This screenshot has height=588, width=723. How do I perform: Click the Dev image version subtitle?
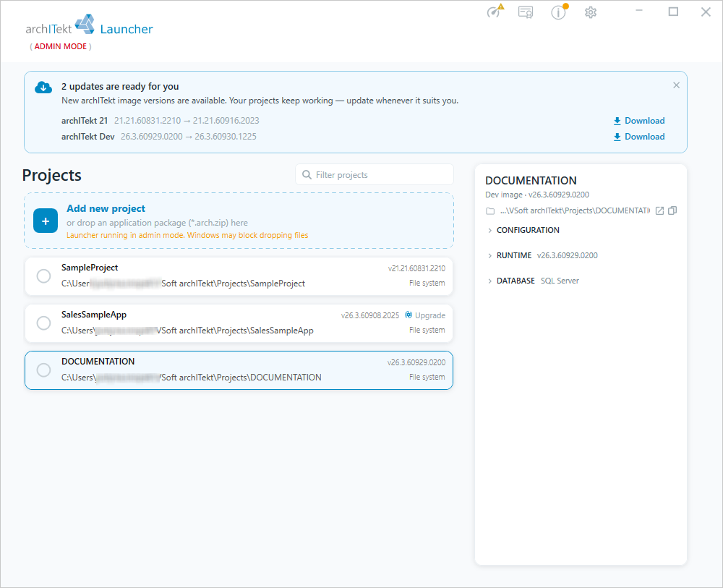pyautogui.click(x=537, y=195)
